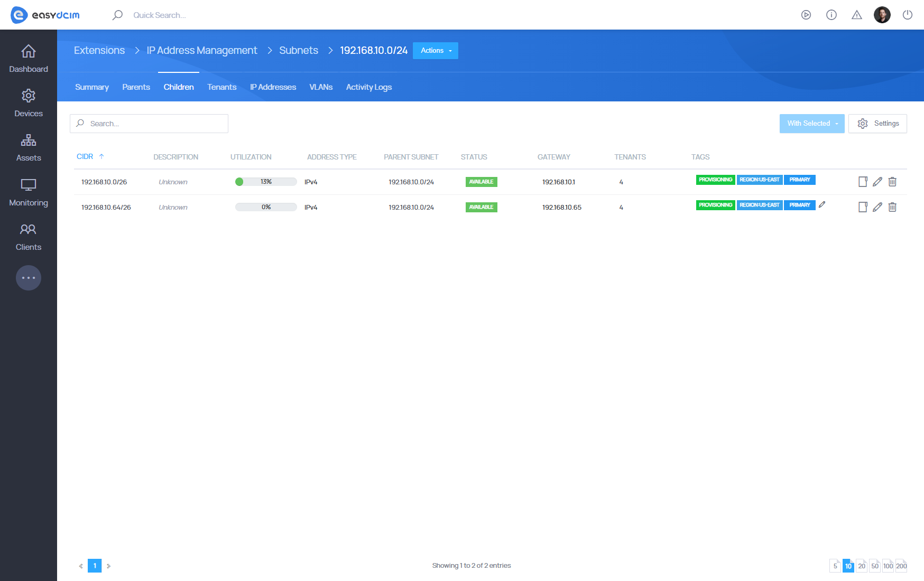Sort by Status column header
The width and height of the screenshot is (924, 581).
474,157
